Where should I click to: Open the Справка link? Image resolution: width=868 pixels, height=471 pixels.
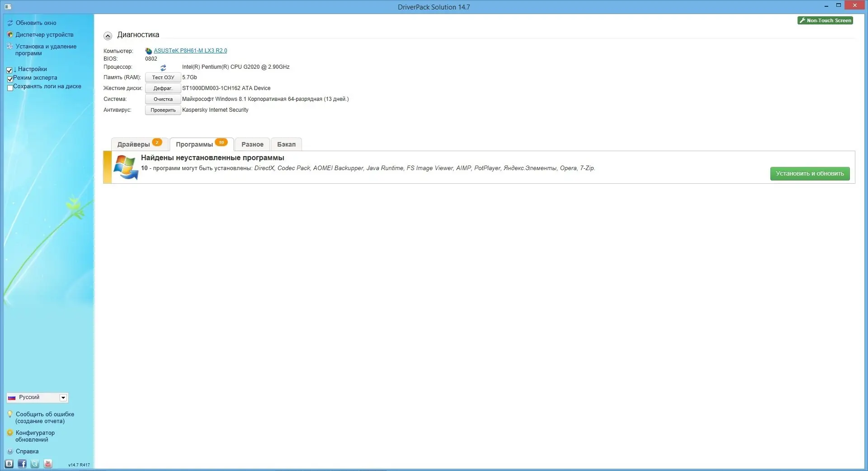[x=27, y=452]
